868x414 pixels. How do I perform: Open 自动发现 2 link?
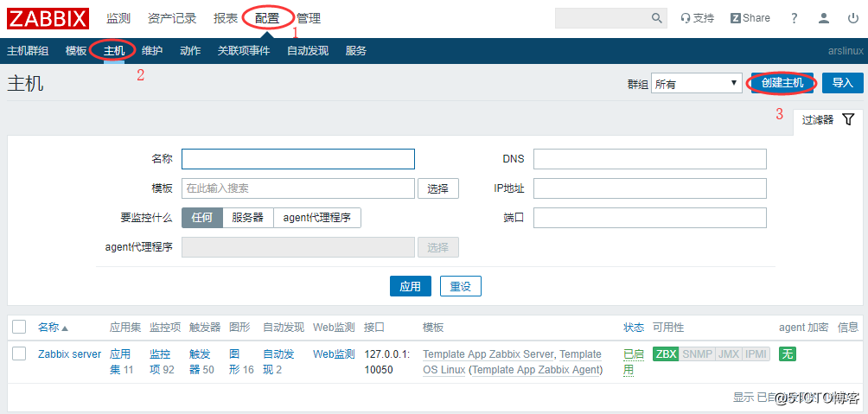pyautogui.click(x=279, y=361)
